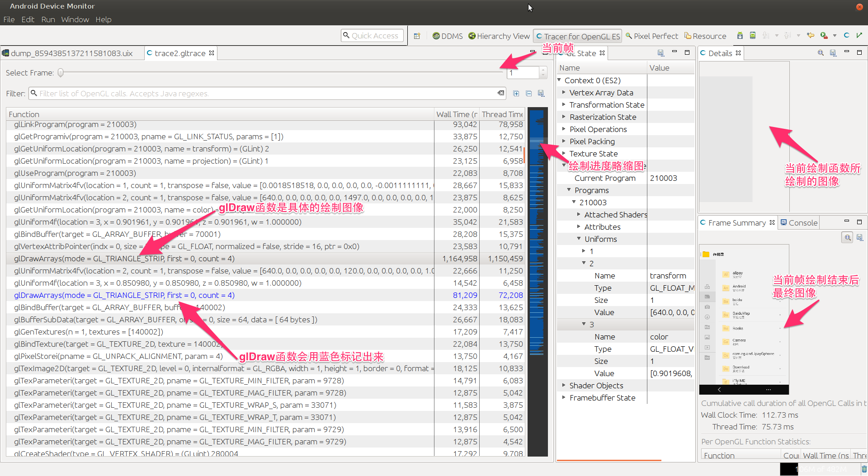Click the garbage collector trash icon
The image size is (868, 476).
click(x=864, y=469)
